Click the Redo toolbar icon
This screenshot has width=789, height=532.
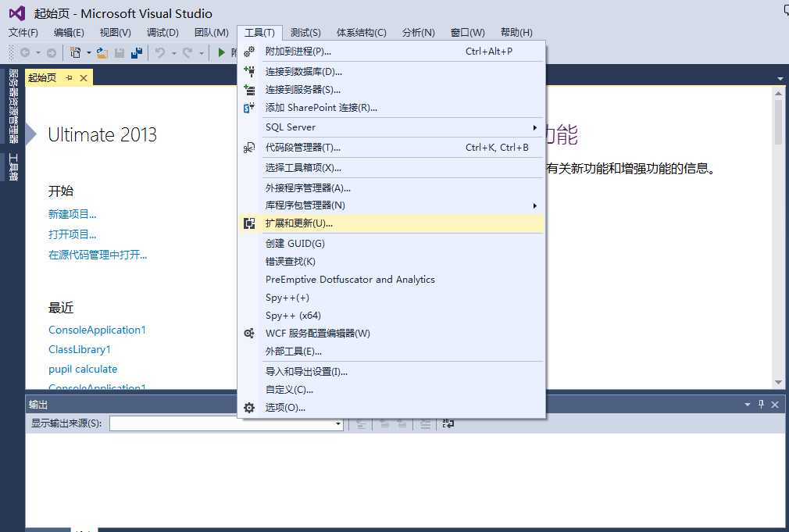point(187,52)
